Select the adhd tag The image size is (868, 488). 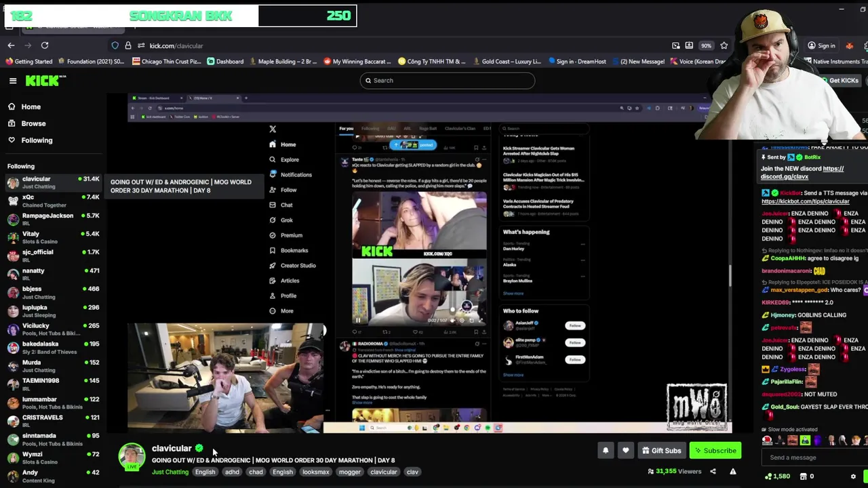coord(232,472)
